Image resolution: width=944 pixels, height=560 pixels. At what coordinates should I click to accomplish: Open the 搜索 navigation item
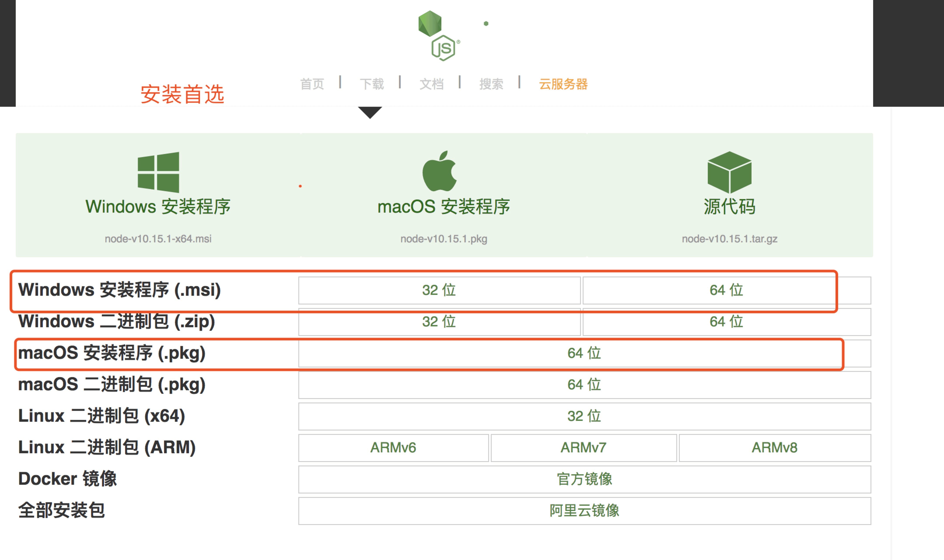(491, 84)
